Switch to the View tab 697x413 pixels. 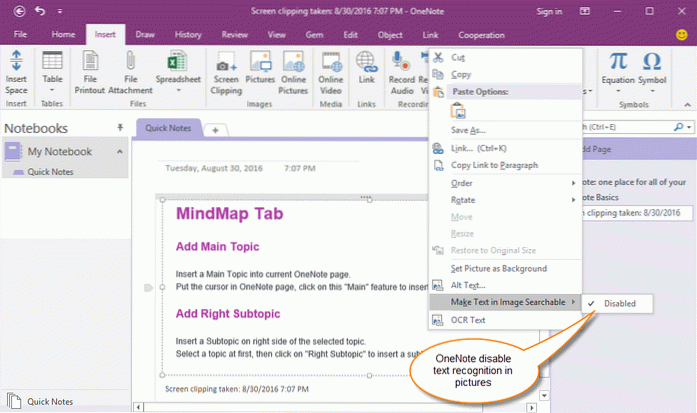point(276,34)
